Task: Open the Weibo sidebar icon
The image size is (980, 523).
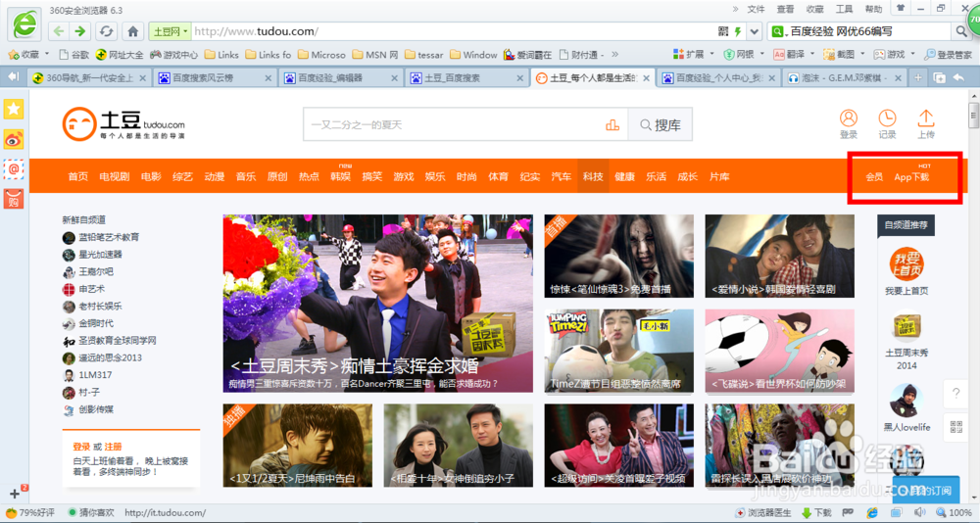Action: point(13,139)
